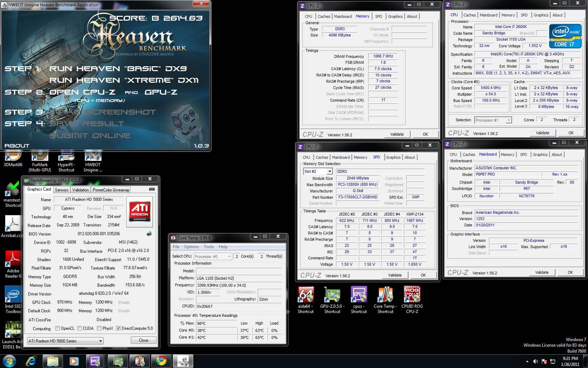The width and height of the screenshot is (588, 368).
Task: Open Launch AvP D3D11 desktop icon
Action: (12, 336)
